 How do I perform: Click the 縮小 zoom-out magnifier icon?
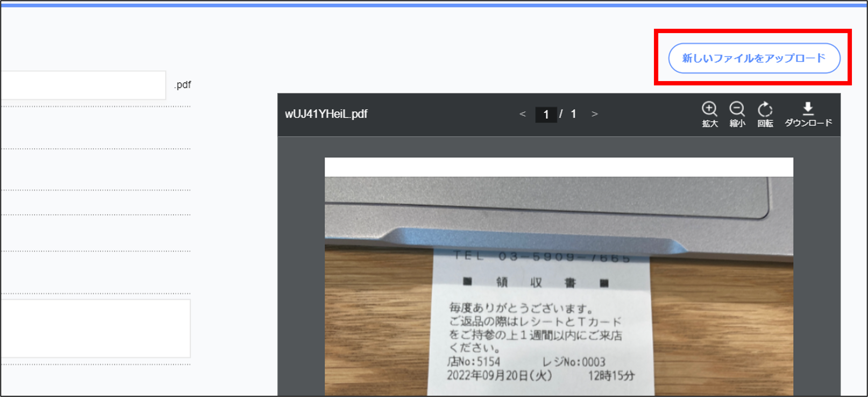coord(737,109)
